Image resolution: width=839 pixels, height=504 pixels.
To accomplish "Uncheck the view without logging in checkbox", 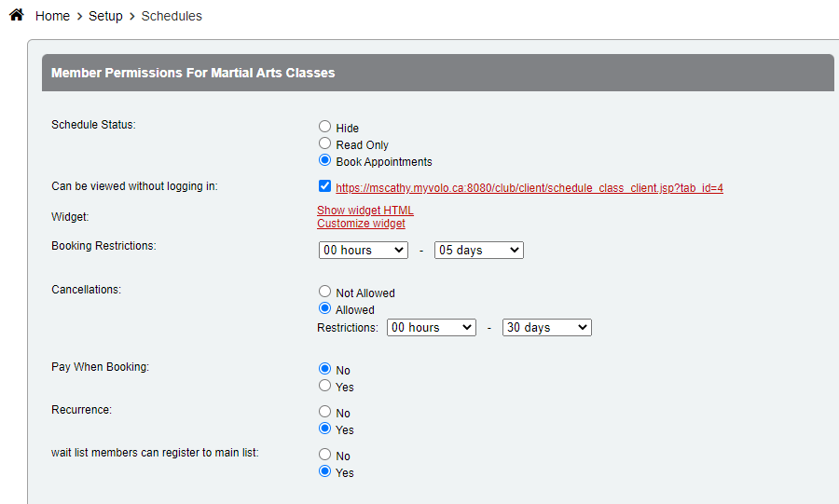I will (324, 186).
